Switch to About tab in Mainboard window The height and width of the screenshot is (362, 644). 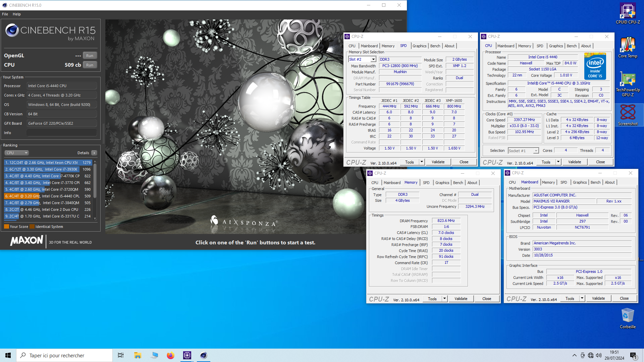[x=610, y=182]
